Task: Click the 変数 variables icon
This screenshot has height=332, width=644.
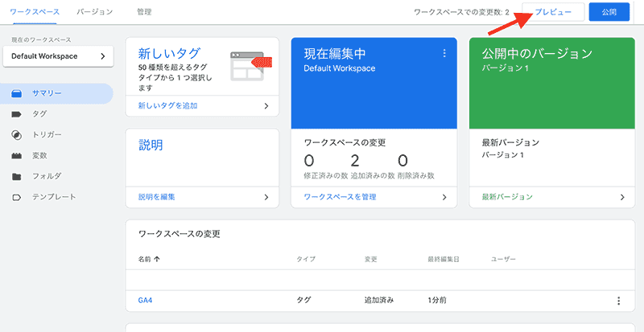Action: point(16,155)
